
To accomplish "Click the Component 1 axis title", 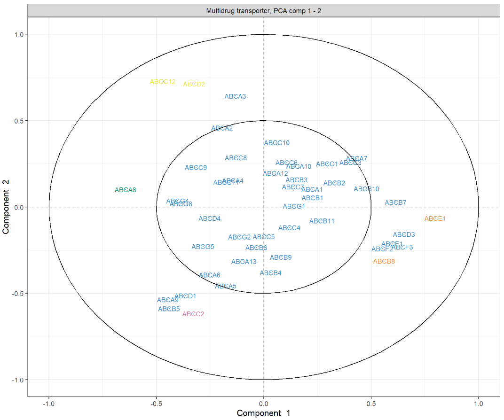I will click(x=264, y=413).
